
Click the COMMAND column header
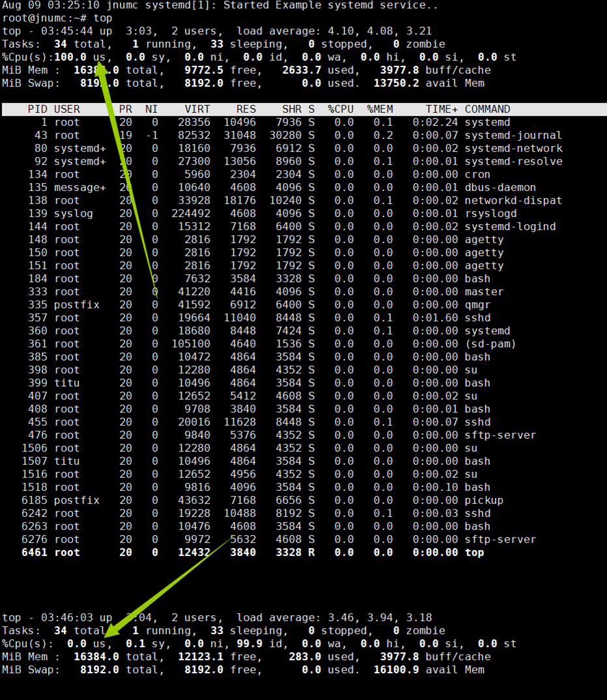(487, 109)
